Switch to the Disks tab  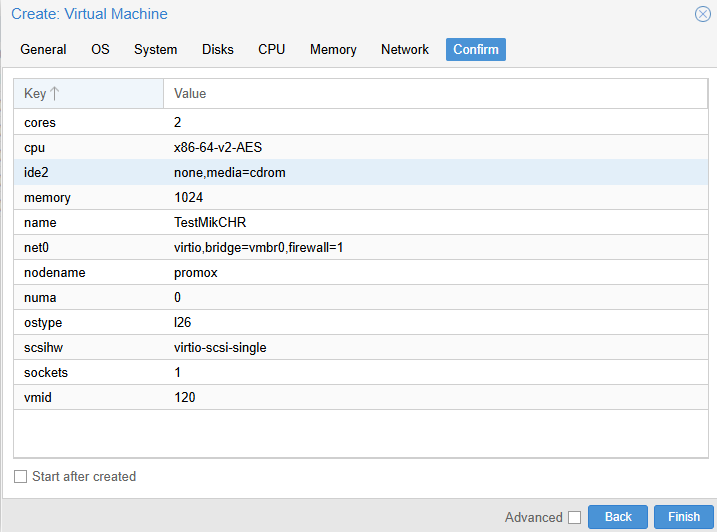tap(218, 49)
